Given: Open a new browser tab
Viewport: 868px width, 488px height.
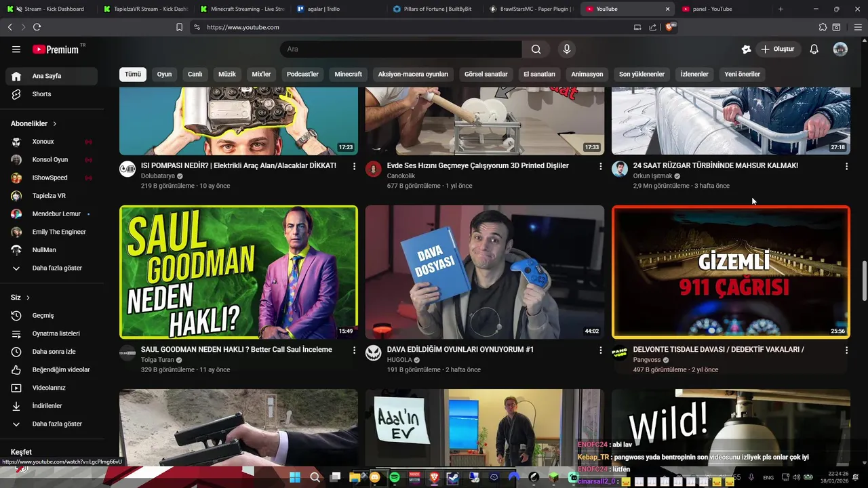Looking at the screenshot, I should click(781, 9).
